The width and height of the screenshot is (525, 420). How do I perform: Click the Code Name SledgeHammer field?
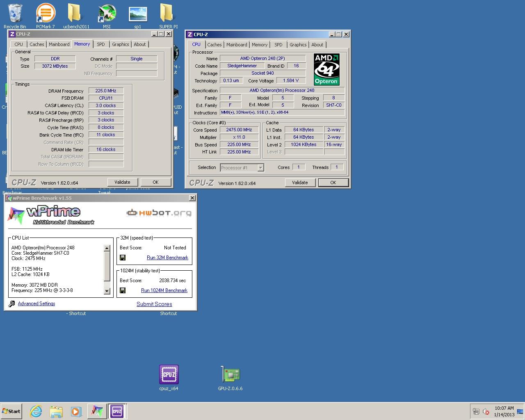pos(242,66)
